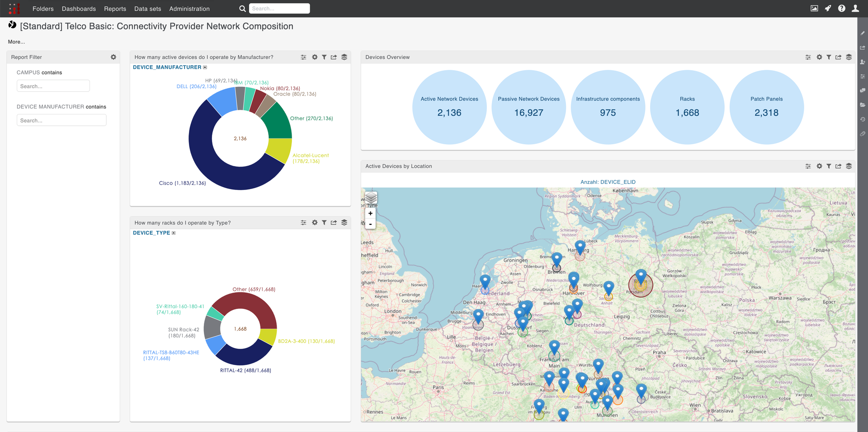The height and width of the screenshot is (432, 868).
Task: Click the CAMPUS contains search field
Action: 53,86
